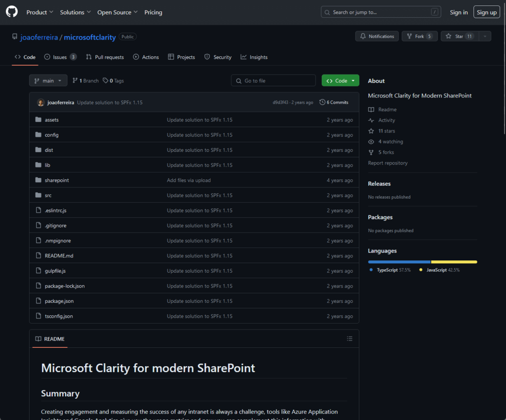This screenshot has height=420, width=506.
Task: Switch to the Insights tab
Action: tap(254, 57)
